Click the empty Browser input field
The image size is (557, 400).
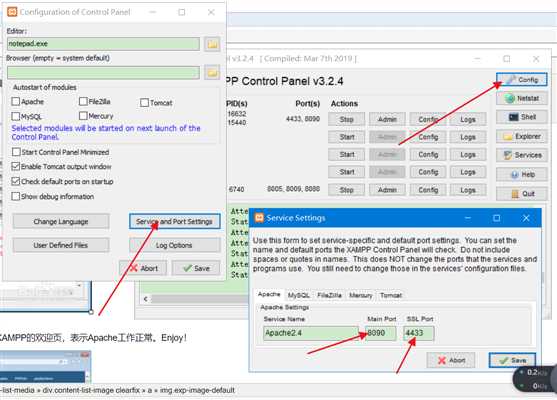pos(103,72)
